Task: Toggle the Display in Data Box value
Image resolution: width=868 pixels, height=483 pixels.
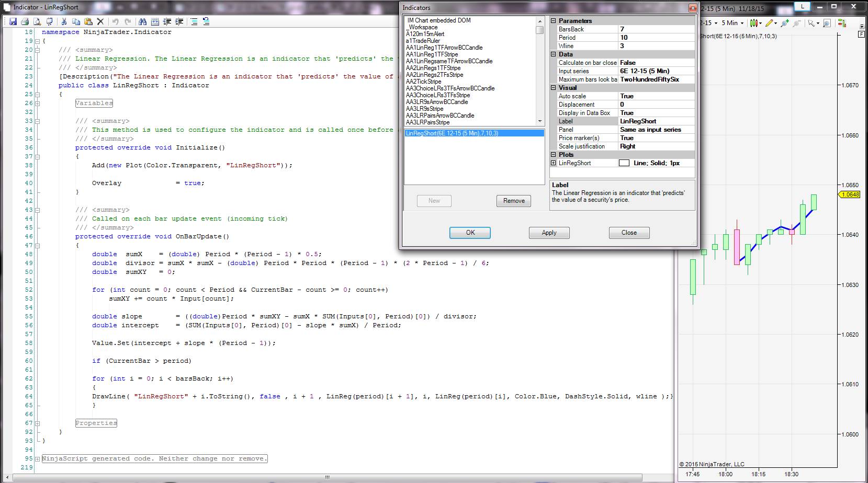Action: pos(657,113)
